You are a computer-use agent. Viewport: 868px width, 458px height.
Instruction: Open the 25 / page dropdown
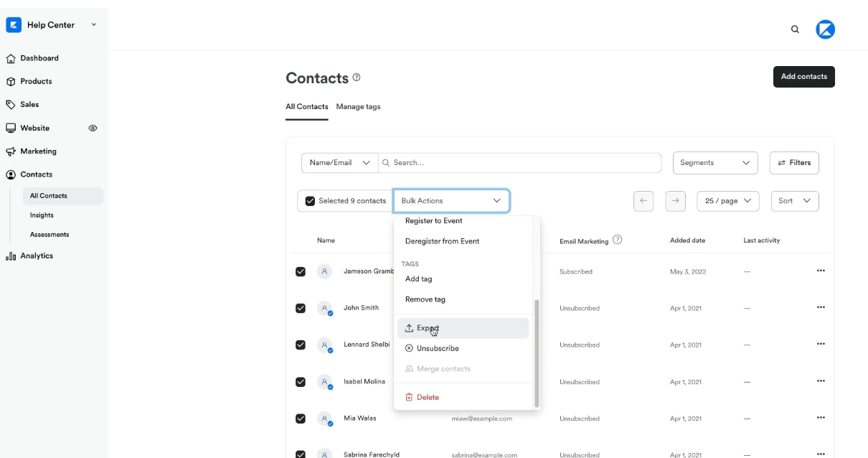point(727,201)
